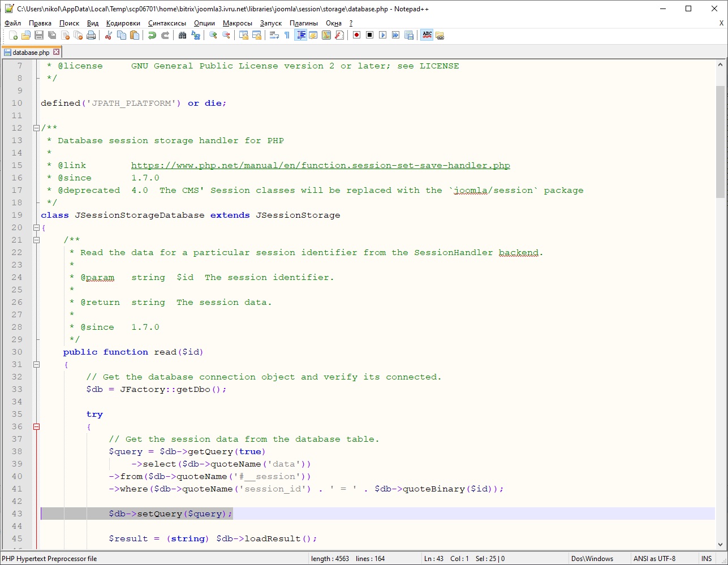The width and height of the screenshot is (728, 565).
Task: Save the current file using toolbar
Action: tap(39, 35)
